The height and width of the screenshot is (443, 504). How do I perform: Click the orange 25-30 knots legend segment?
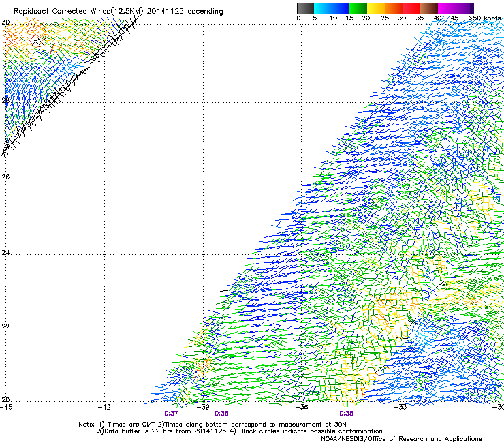(x=394, y=8)
